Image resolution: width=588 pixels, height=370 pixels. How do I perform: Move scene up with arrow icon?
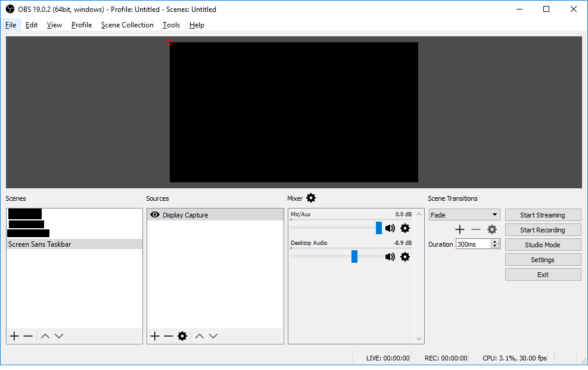pos(45,336)
